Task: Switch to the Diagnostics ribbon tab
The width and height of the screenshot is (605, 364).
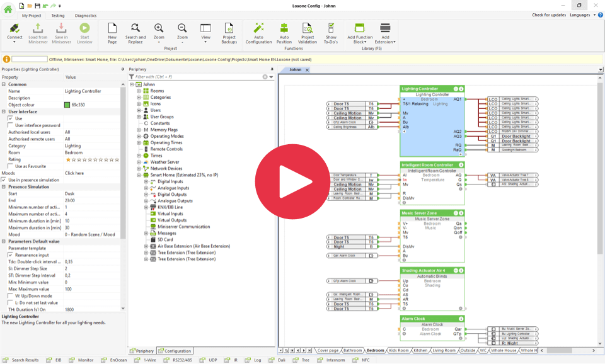Action: (x=86, y=16)
